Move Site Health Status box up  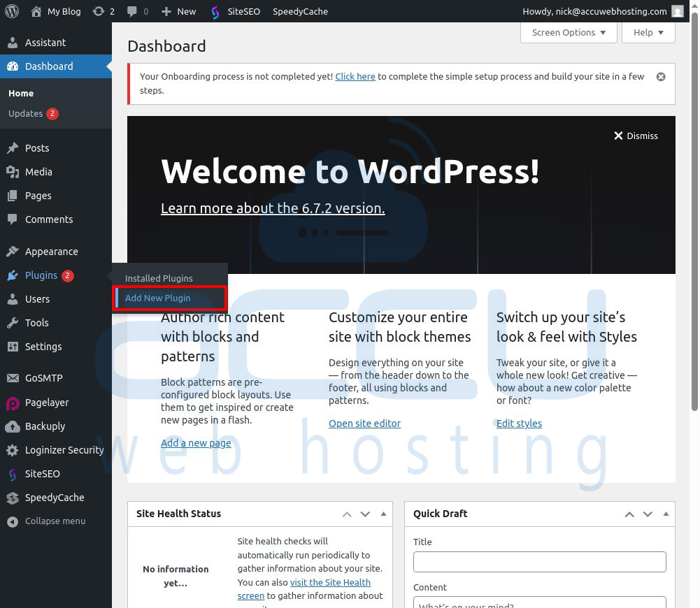[347, 514]
